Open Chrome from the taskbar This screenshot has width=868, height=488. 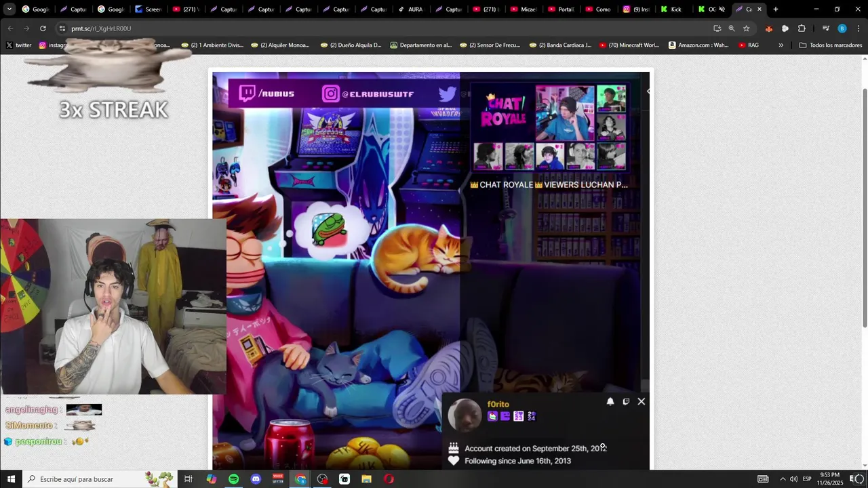300,479
